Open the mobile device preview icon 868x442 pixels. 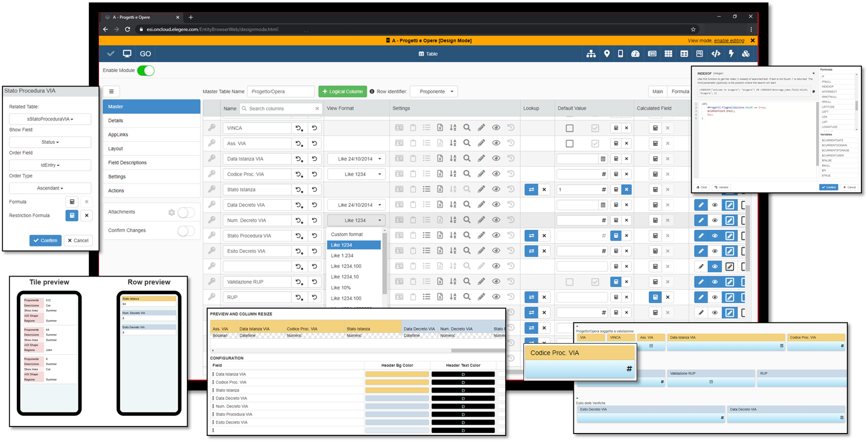click(x=621, y=54)
